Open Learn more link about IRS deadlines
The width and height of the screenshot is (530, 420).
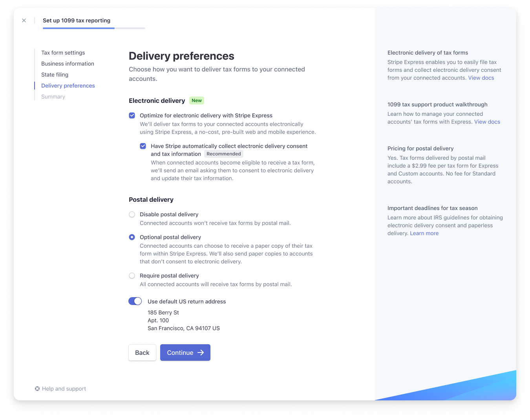point(424,233)
